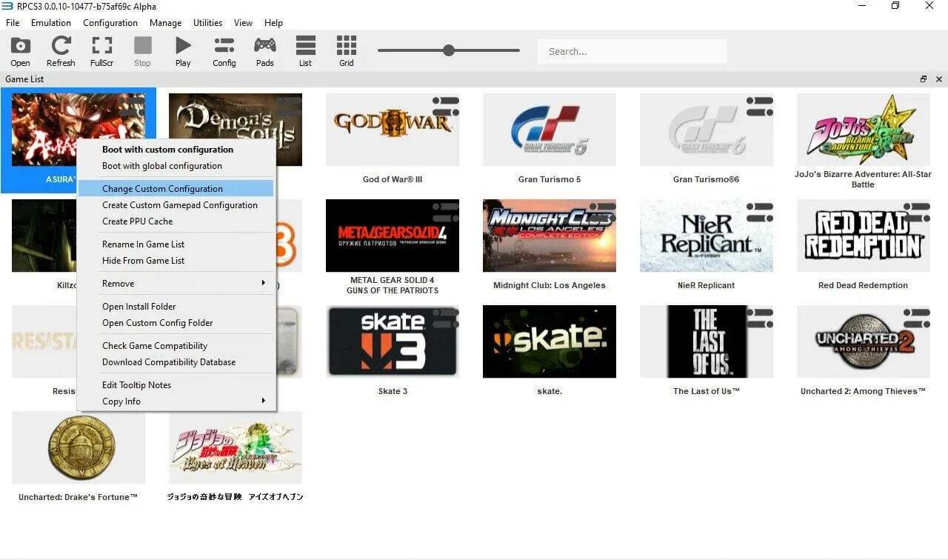Select Edit Tooltip Notes
The height and width of the screenshot is (560, 948).
point(176,385)
